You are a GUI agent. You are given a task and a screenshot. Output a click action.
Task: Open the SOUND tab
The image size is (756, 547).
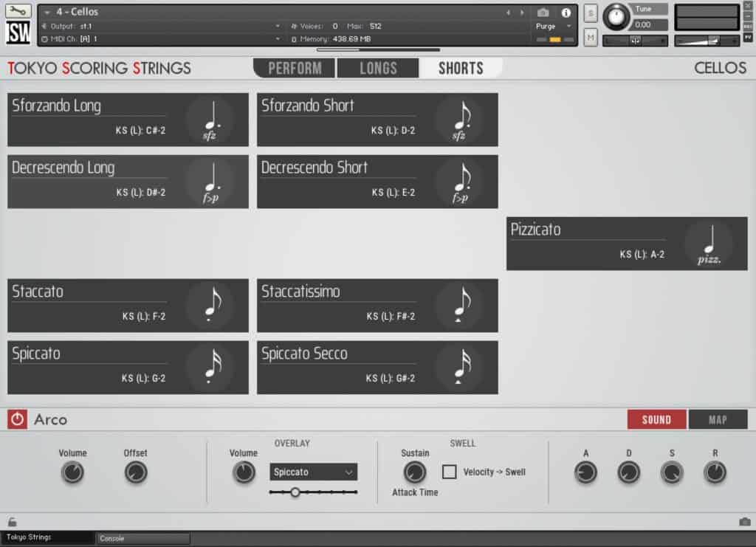click(x=656, y=420)
